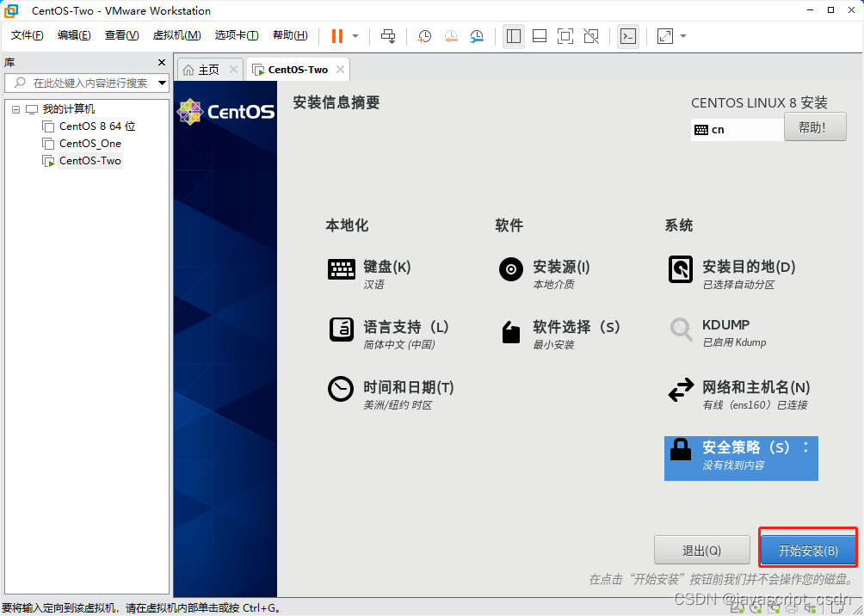This screenshot has height=616, width=864.
Task: Click the CENTOS LINUX 8 安装 title text
Action: pyautogui.click(x=759, y=102)
